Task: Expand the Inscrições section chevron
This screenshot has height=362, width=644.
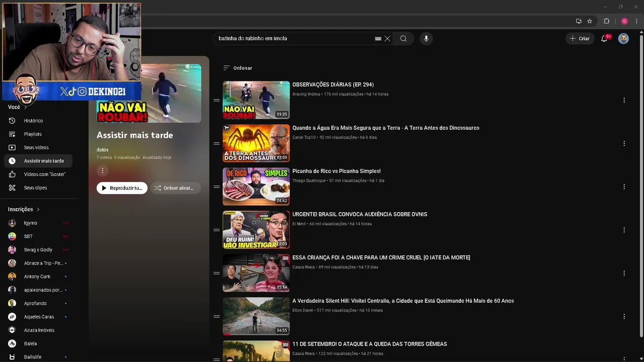Action: click(x=38, y=210)
